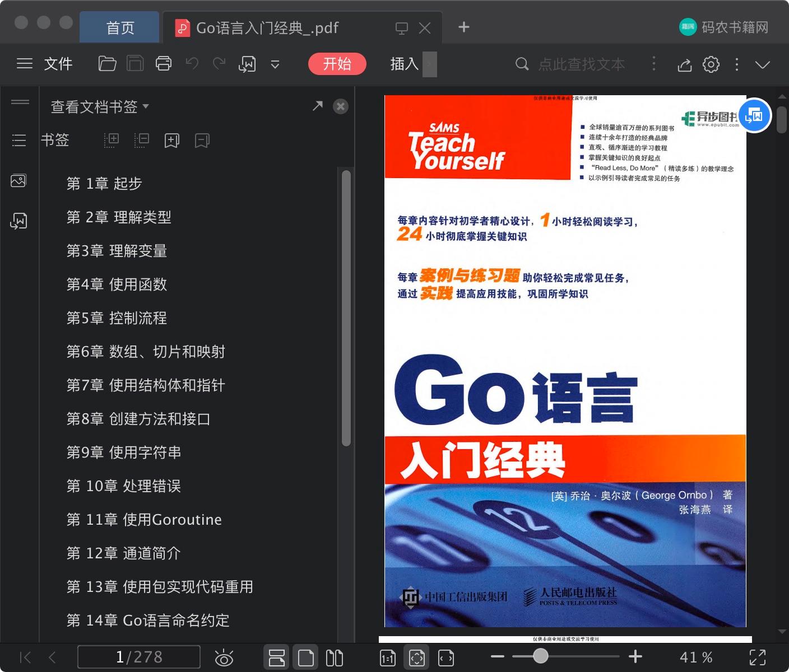This screenshot has height=672, width=789.
Task: Select single page view mode
Action: (x=306, y=657)
